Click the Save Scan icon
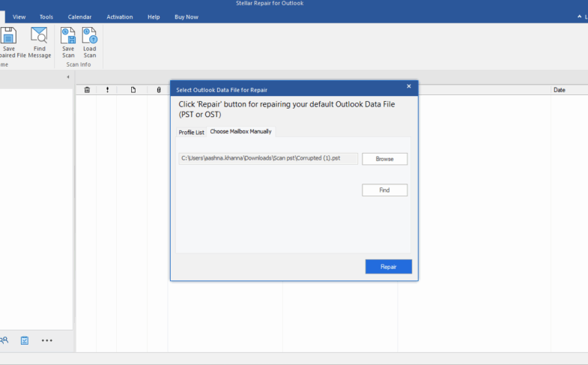The image size is (588, 365). click(68, 35)
